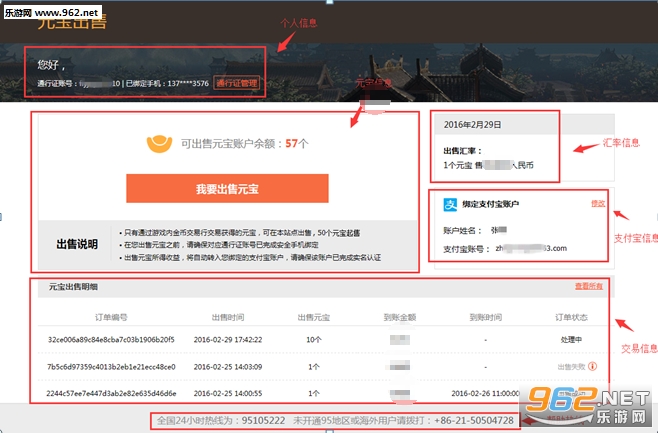Screen dimensions: 658x433
Task: Click sale time 2016-02-25 14:00:55
Action: (x=228, y=393)
